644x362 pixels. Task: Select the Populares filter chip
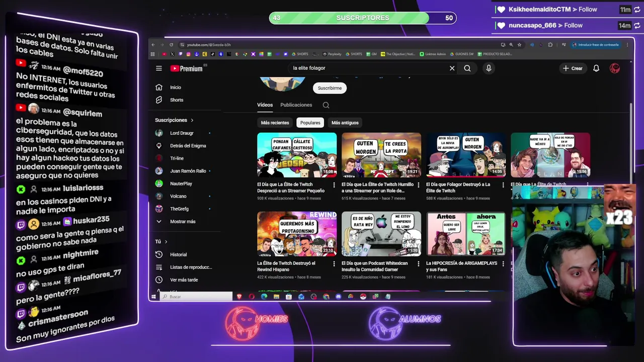pos(310,123)
